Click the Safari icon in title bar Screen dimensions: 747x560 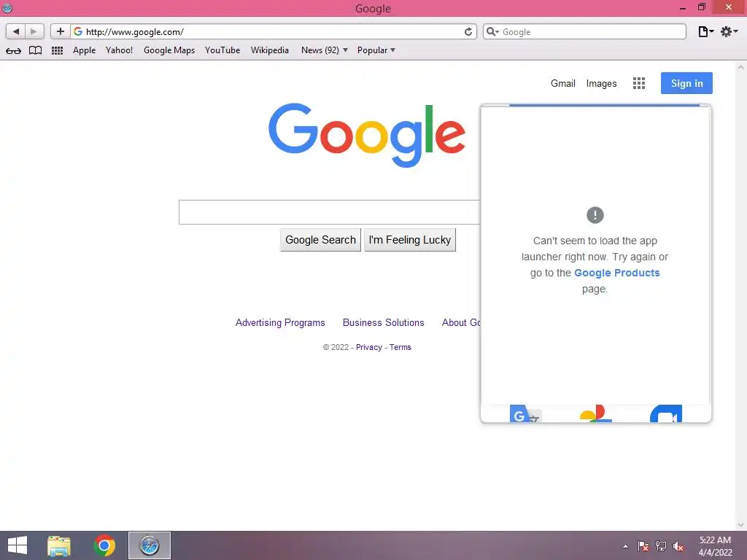pos(7,7)
